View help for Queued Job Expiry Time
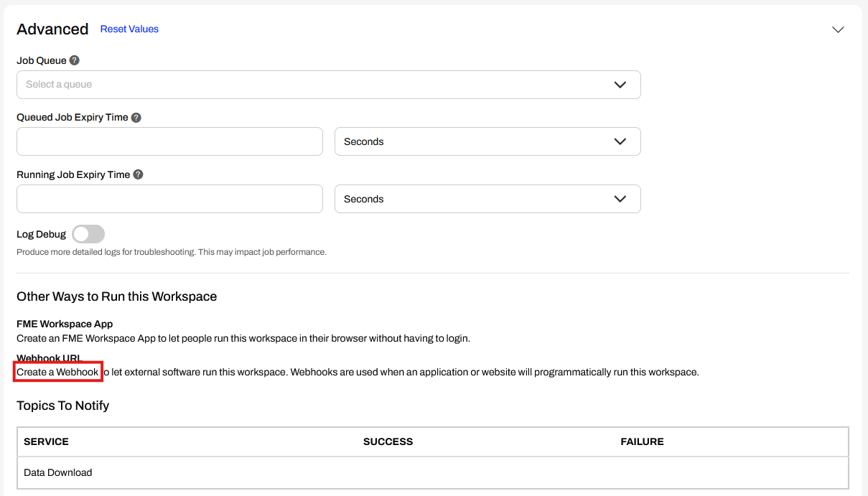 click(x=136, y=117)
